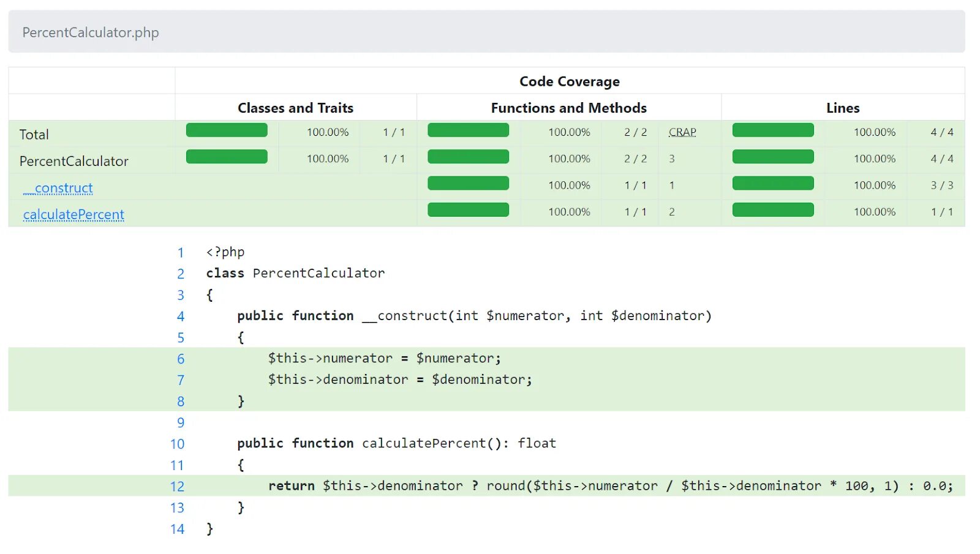Click the CRAP column abbreviation
The image size is (980, 554).
click(682, 132)
